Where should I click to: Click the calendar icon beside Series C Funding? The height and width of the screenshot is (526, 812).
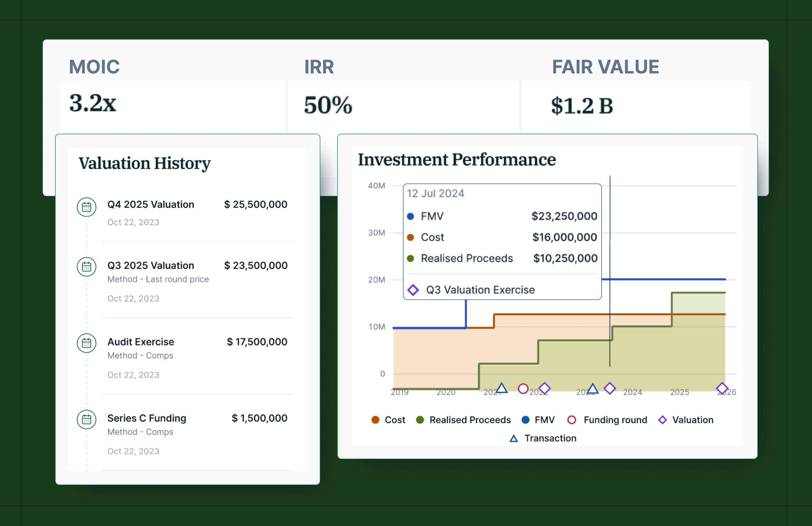pyautogui.click(x=86, y=419)
